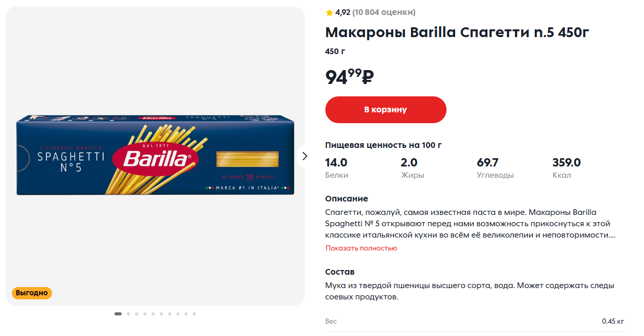Click the calories value 359.0
The height and width of the screenshot is (336, 644).
[x=566, y=163]
